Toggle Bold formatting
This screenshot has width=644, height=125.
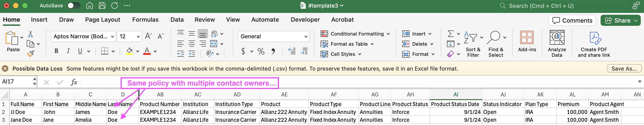coord(57,51)
